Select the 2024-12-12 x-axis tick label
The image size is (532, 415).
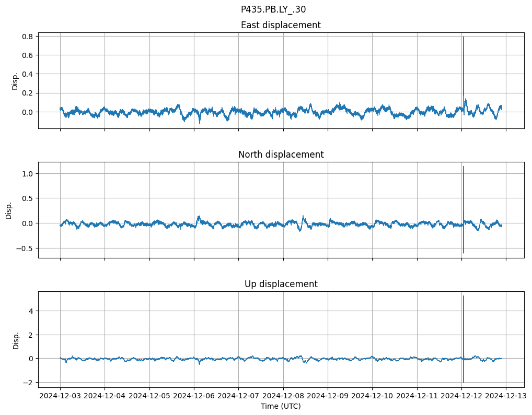[461, 396]
